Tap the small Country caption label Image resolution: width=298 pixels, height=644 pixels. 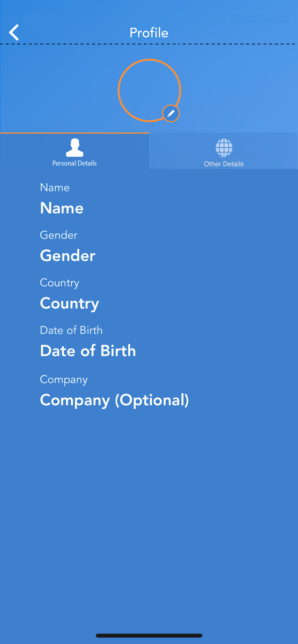click(x=60, y=283)
